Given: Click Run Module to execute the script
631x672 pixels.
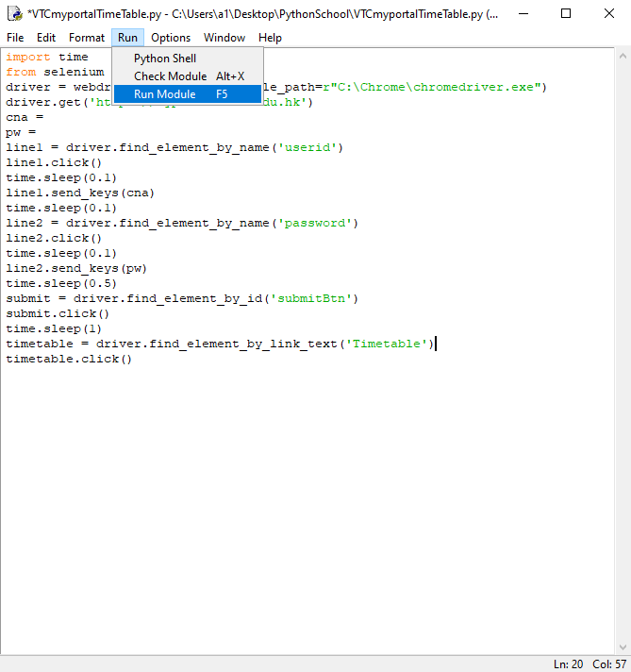Looking at the screenshot, I should point(165,94).
